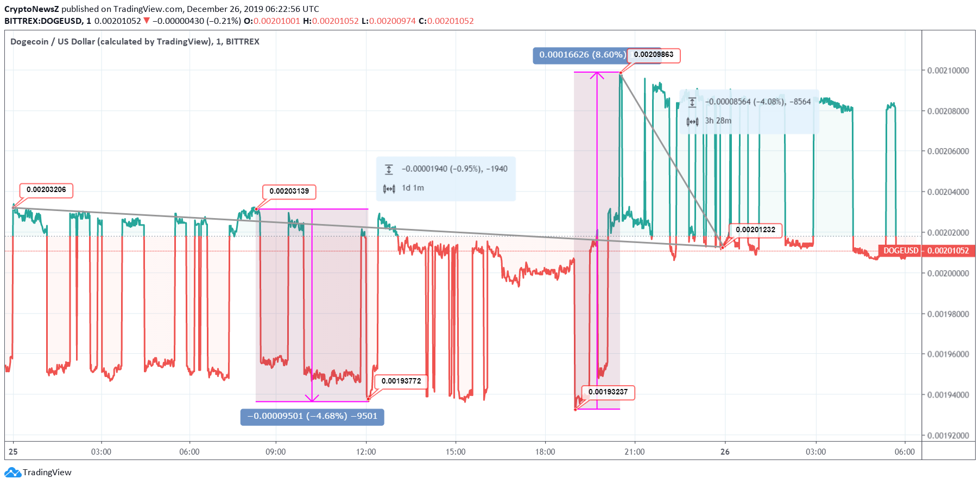Click the 21:00 time axis label
Image resolution: width=980 pixels, height=485 pixels.
pos(635,452)
